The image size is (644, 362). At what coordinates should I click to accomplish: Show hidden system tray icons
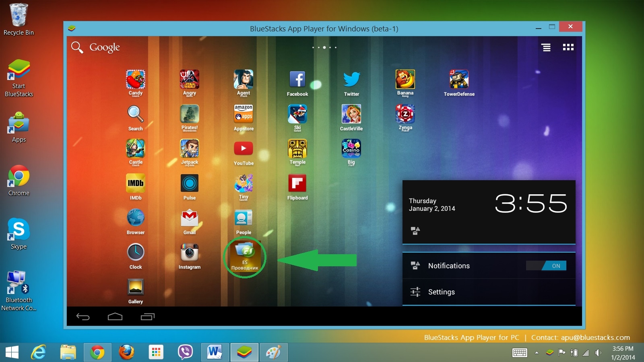point(537,353)
